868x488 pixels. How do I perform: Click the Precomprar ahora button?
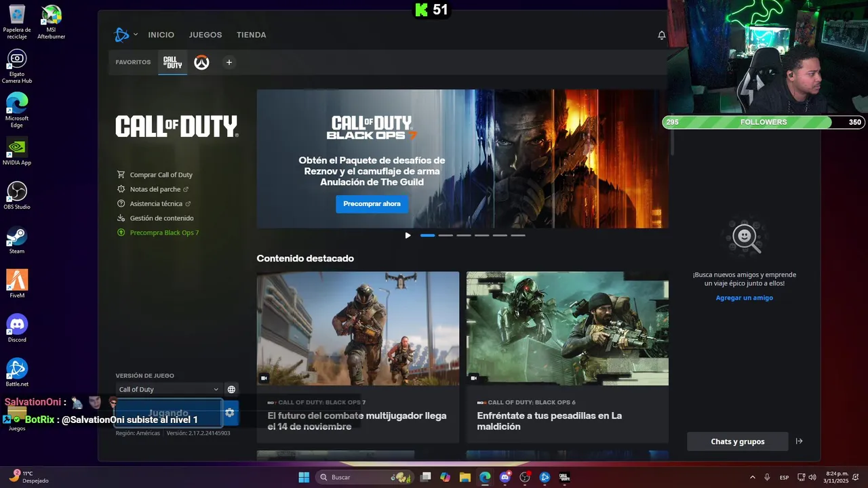point(372,204)
